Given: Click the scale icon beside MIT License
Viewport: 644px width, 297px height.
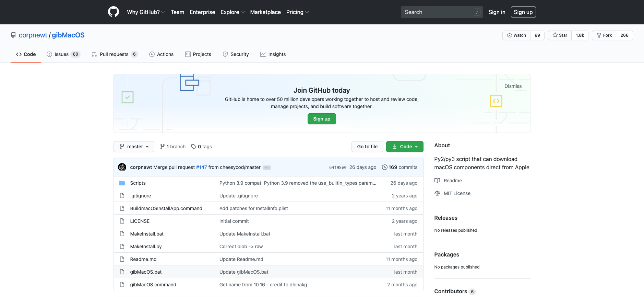Looking at the screenshot, I should [x=437, y=193].
